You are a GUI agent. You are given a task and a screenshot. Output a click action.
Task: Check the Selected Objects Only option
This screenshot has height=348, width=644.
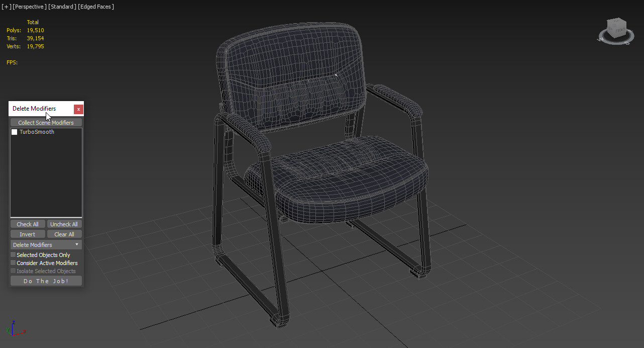13,254
